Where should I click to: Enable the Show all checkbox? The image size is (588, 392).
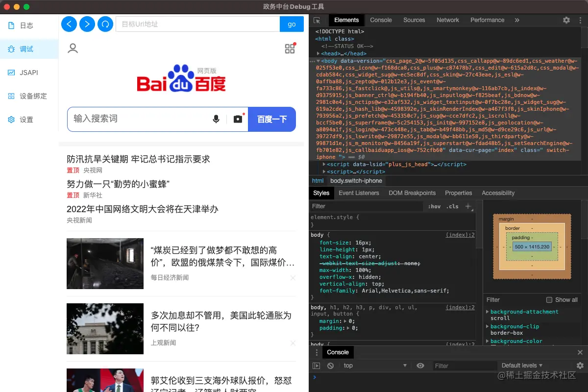549,300
